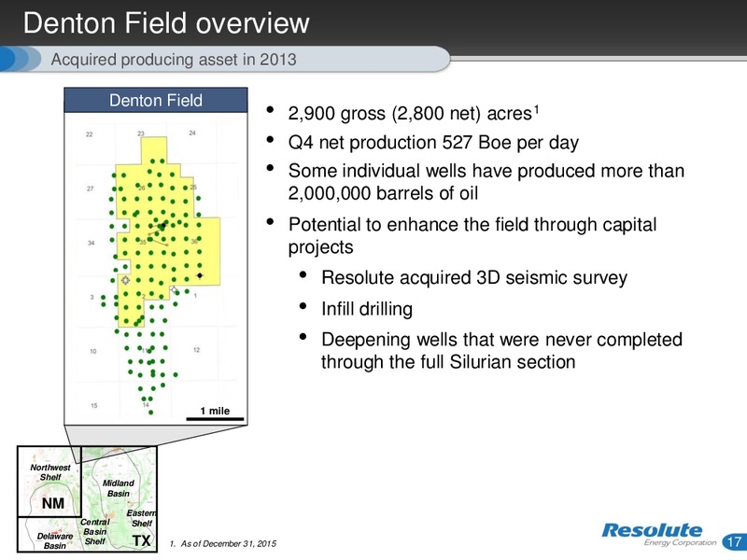Viewport: 747px width, 560px height.
Task: Click 'Northwest Shelf' on the inset map
Action: click(x=50, y=472)
